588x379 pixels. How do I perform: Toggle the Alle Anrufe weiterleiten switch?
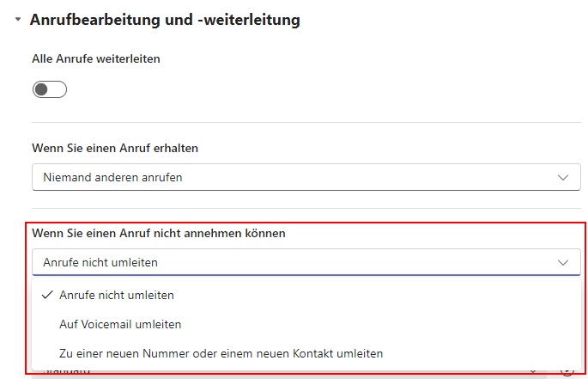(x=50, y=89)
